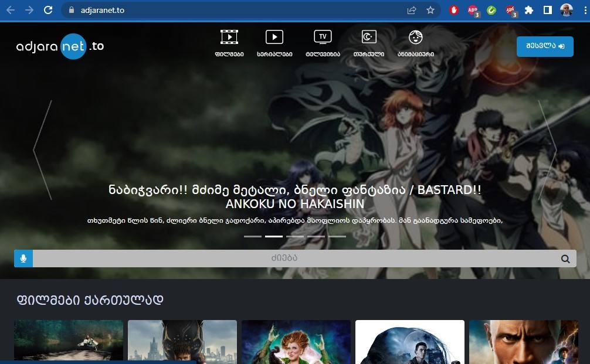Toggle the browser side panel
The height and width of the screenshot is (364, 590).
(x=548, y=10)
